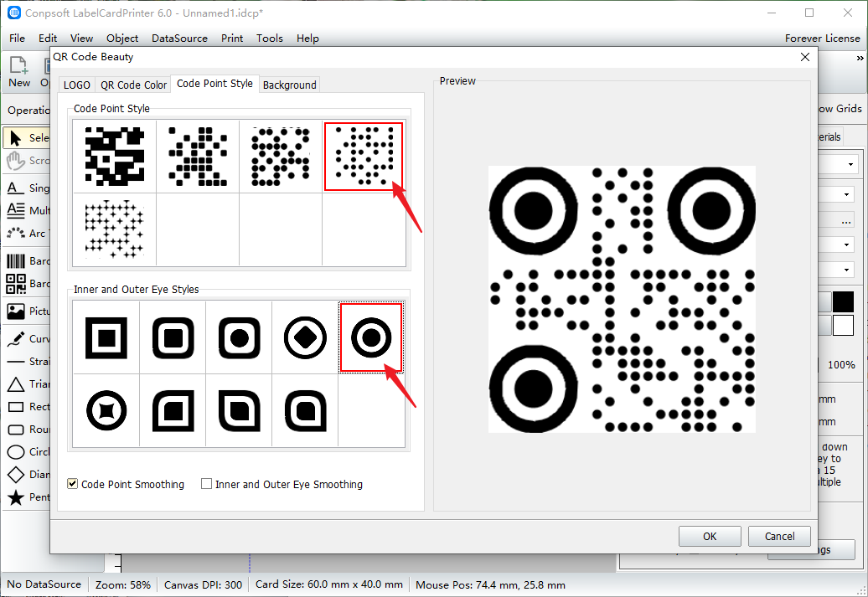Screen dimensions: 868x597
Task: Pick the Circle shape tool
Action: [27, 452]
